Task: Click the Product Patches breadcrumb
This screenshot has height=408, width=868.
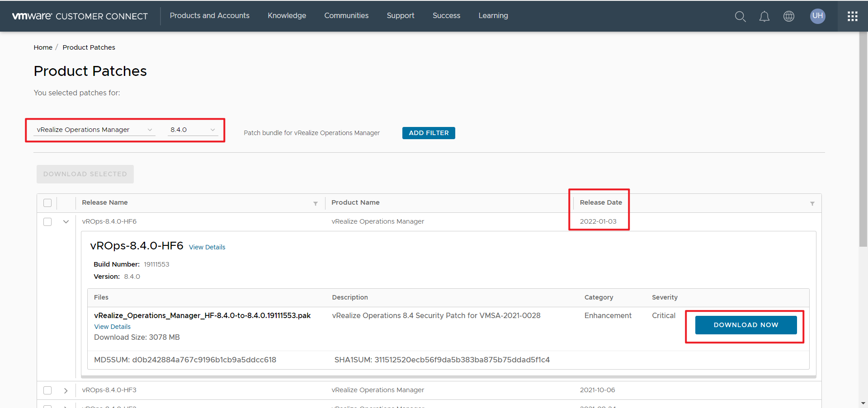Action: pos(89,47)
